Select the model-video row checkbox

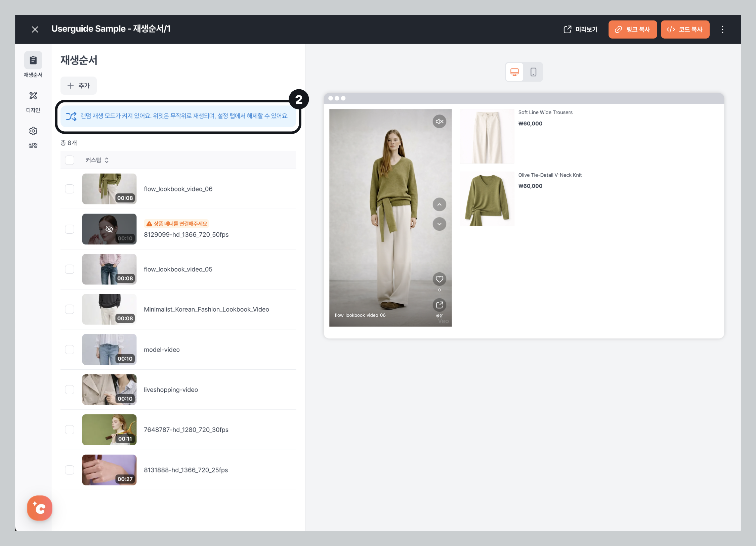pos(70,350)
